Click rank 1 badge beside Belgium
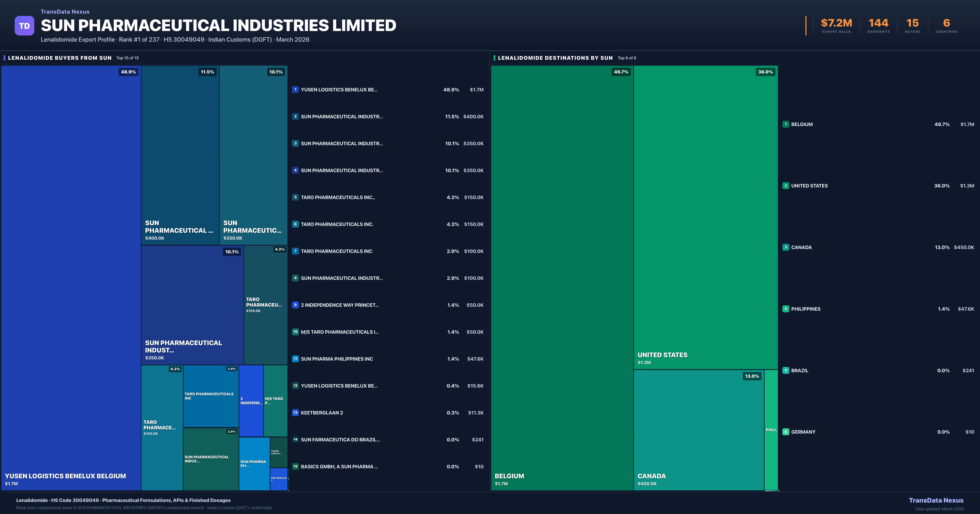980x514 pixels. point(786,124)
